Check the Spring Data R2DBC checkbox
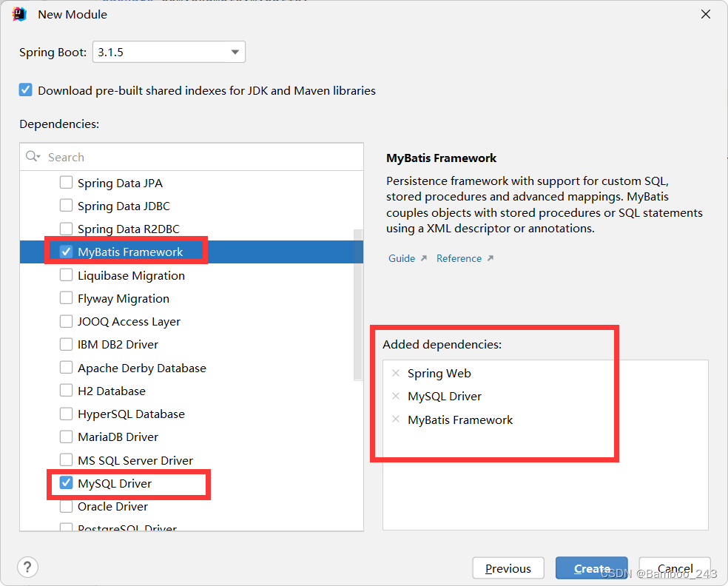The width and height of the screenshot is (728, 586). coord(66,229)
